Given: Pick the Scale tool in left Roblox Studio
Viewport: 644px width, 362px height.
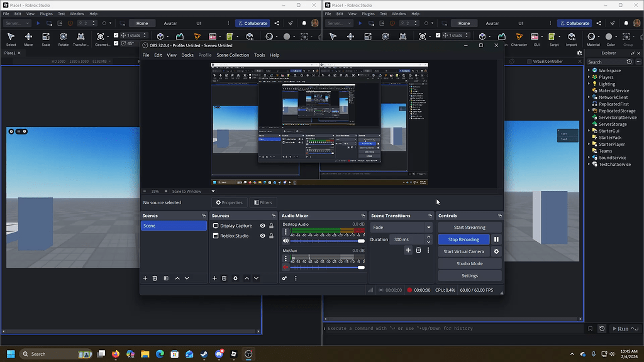Looking at the screenshot, I should (x=46, y=39).
